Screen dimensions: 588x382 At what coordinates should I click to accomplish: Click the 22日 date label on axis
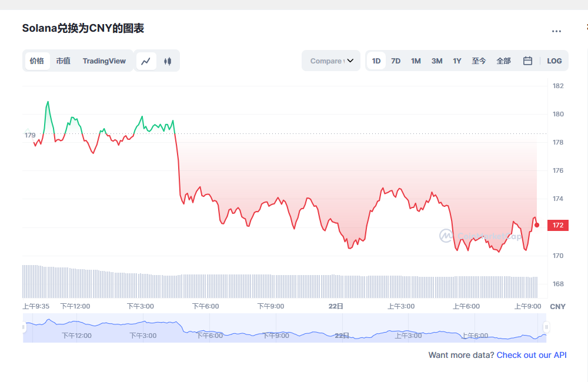[x=336, y=306]
